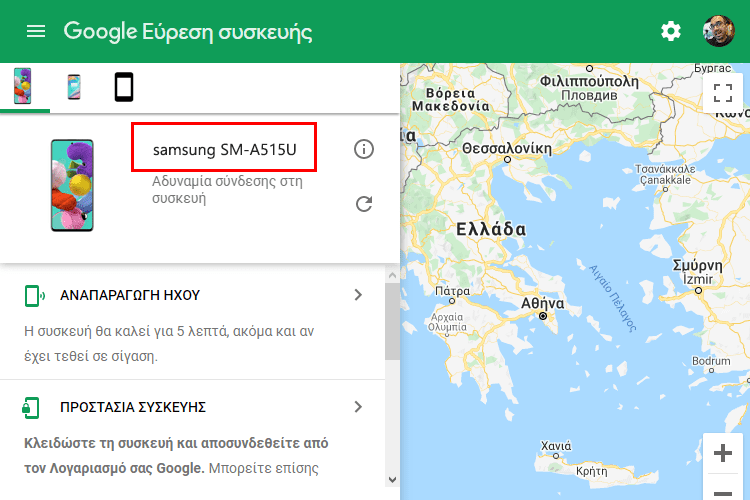750x500 pixels.
Task: Click the scrollbar down arrow in the options list
Action: click(x=393, y=480)
